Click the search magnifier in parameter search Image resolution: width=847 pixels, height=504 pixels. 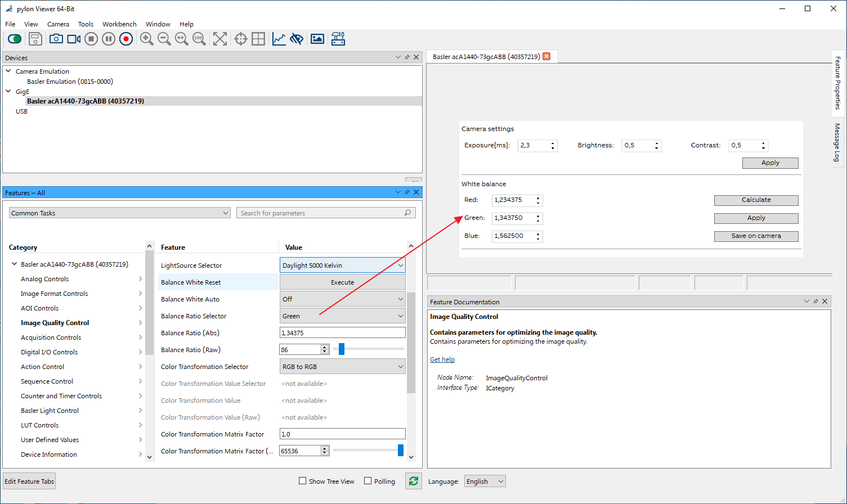coord(408,213)
